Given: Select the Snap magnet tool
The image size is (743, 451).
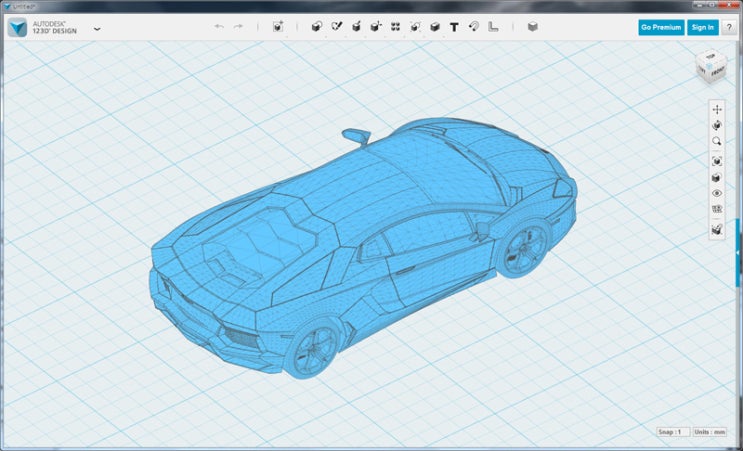Looking at the screenshot, I should click(473, 27).
